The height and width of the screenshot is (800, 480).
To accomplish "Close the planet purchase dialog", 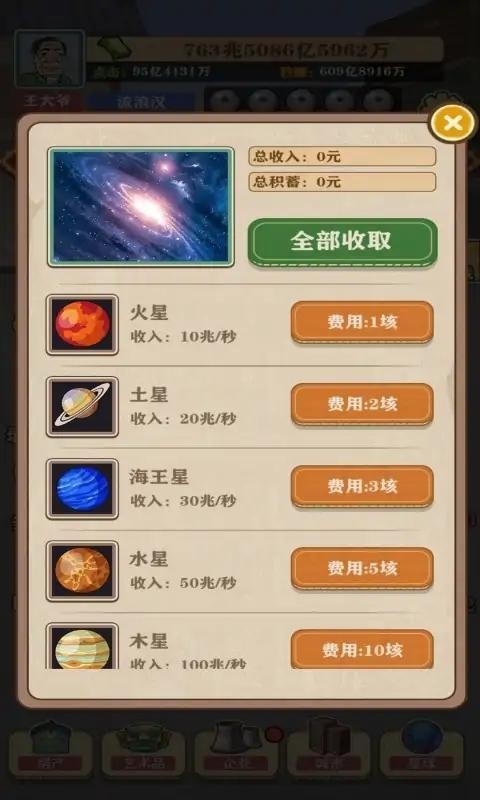I will [x=452, y=122].
